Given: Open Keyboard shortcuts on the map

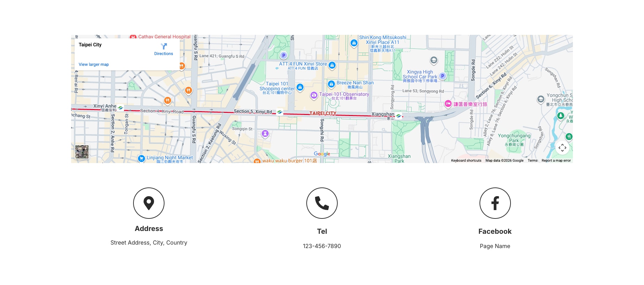Looking at the screenshot, I should 466,161.
